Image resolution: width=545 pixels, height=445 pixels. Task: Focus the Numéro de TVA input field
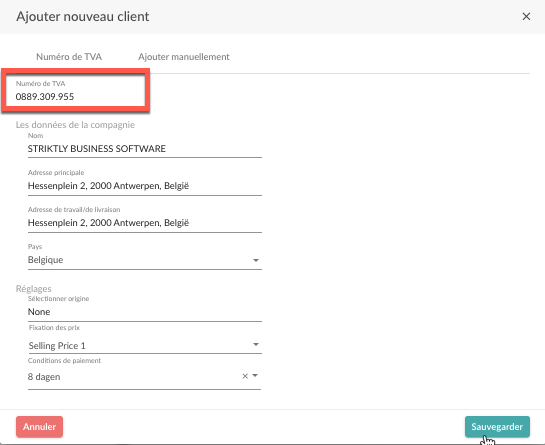pyautogui.click(x=75, y=91)
